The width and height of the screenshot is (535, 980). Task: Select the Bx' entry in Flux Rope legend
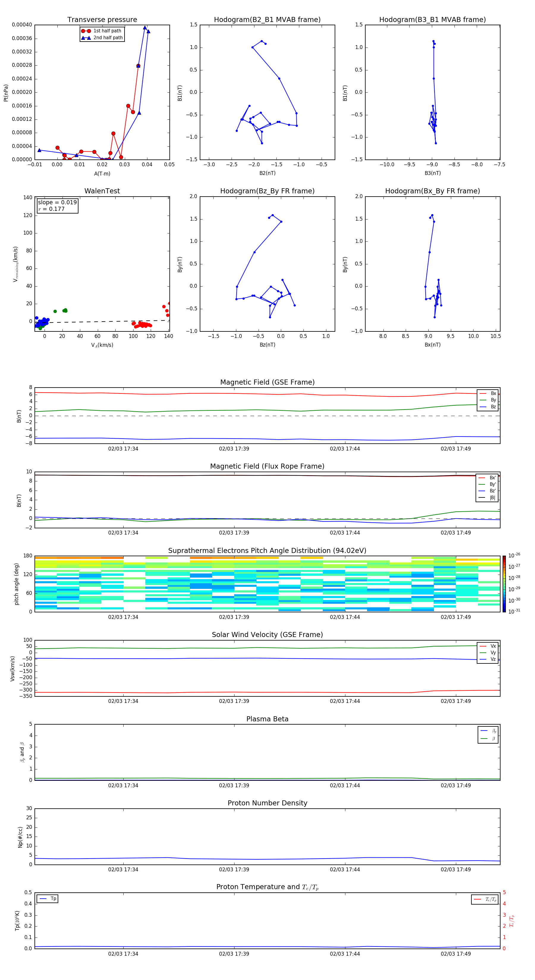click(x=487, y=478)
